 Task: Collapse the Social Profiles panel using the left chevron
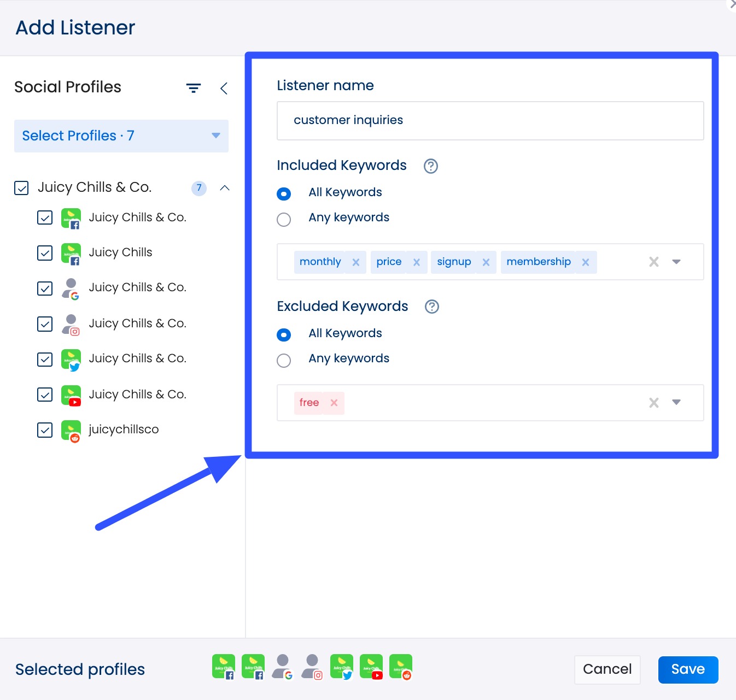[x=224, y=89]
